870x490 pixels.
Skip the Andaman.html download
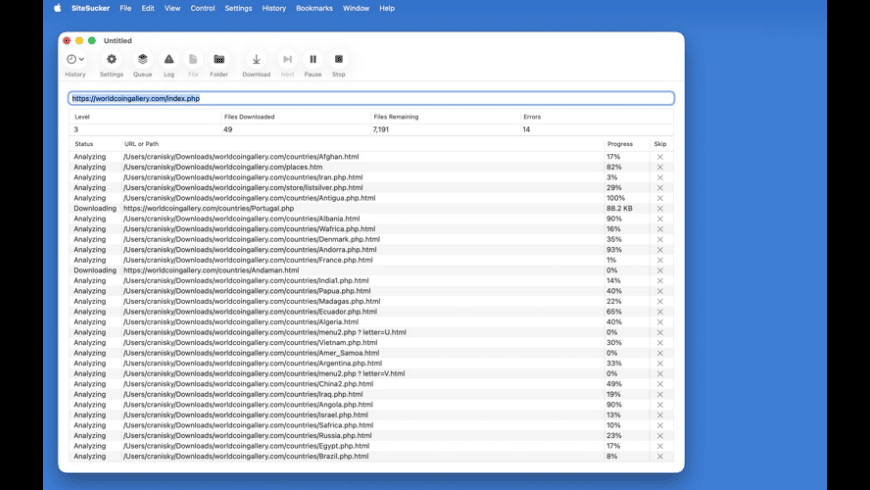[x=660, y=270]
